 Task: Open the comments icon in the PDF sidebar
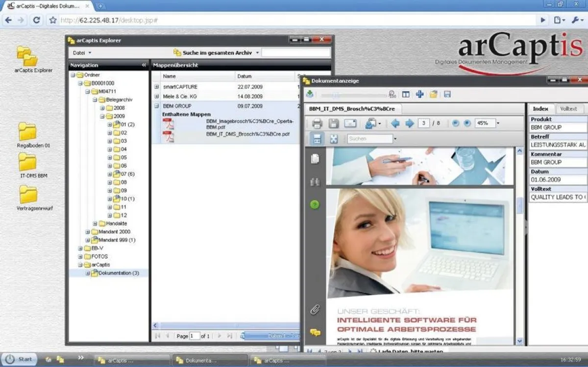point(316,332)
